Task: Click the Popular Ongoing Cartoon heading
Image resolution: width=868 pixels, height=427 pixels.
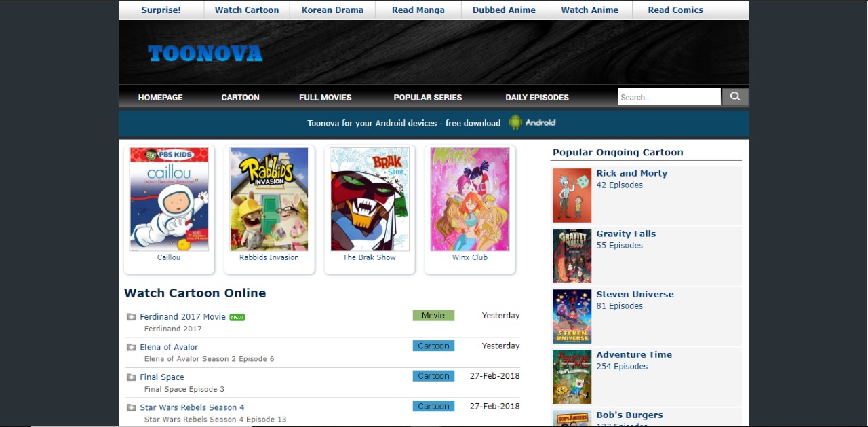Action: (x=618, y=153)
